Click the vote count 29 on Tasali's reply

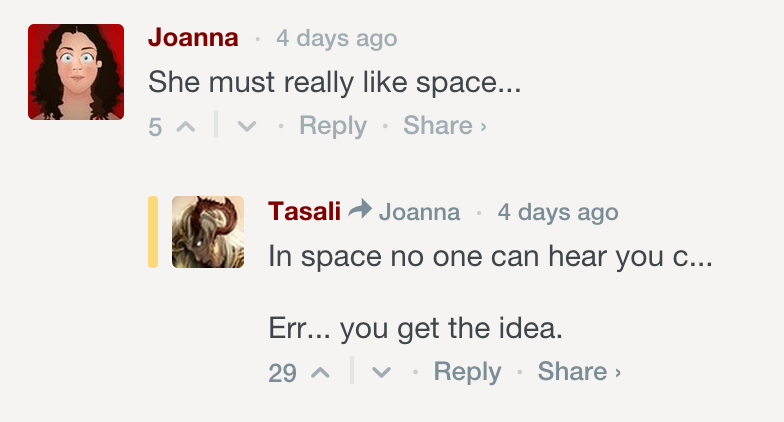[x=283, y=373]
